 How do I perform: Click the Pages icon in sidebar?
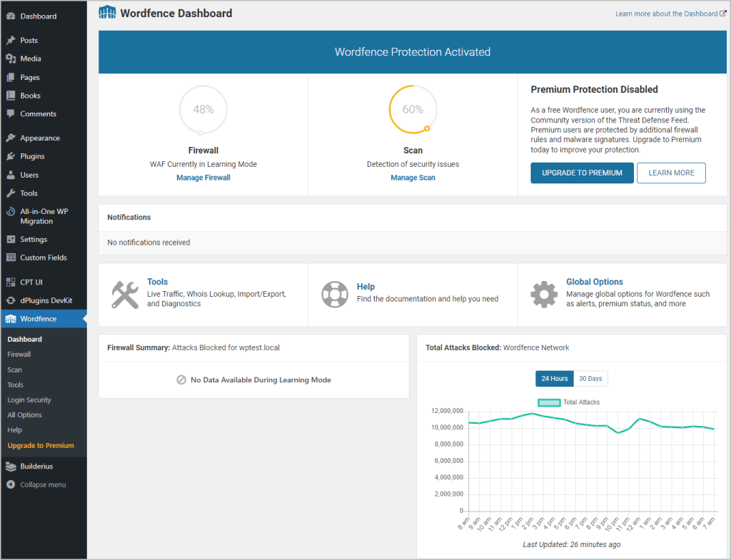11,77
